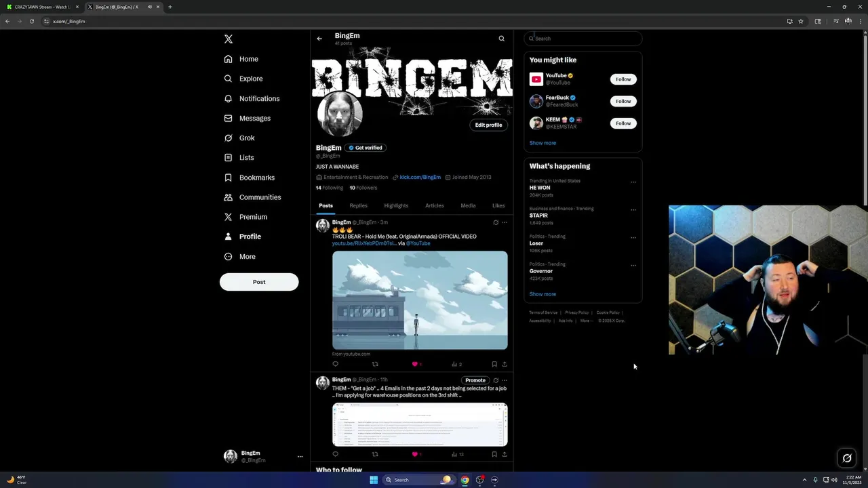868x488 pixels.
Task: Open the kick.com/BingEm link
Action: click(420, 178)
